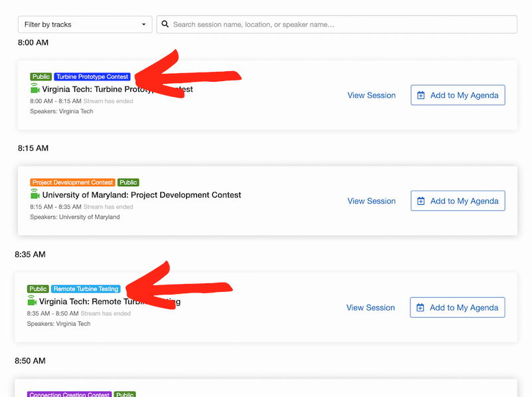The image size is (532, 397).
Task: Click the Turbine Prototype Contest track tag
Action: [92, 77]
